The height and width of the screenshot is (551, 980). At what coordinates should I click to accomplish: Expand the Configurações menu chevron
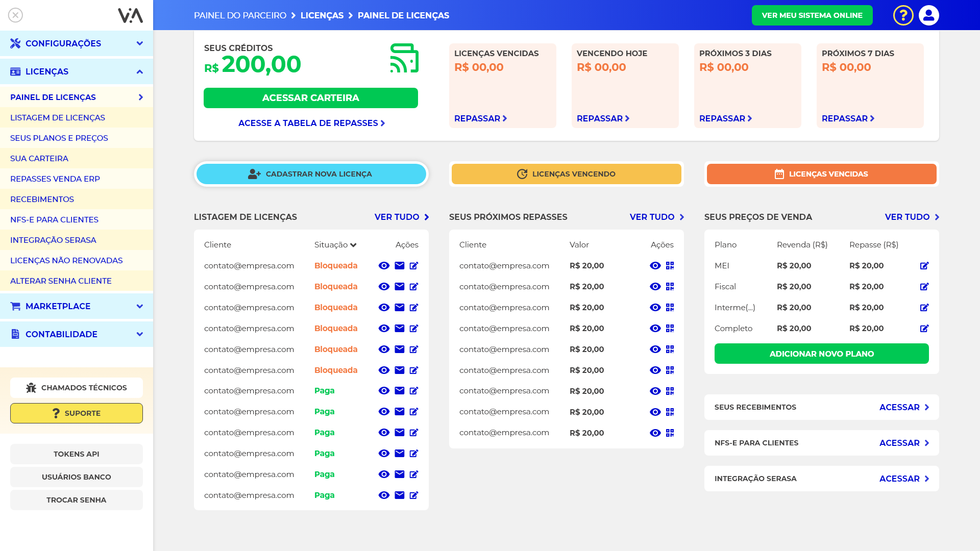140,43
